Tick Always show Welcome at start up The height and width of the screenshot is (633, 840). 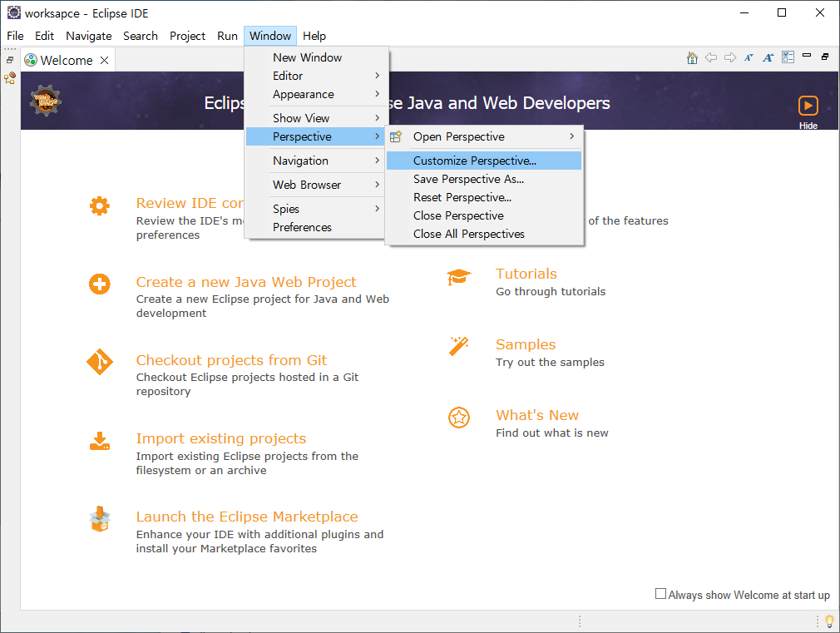pos(660,594)
